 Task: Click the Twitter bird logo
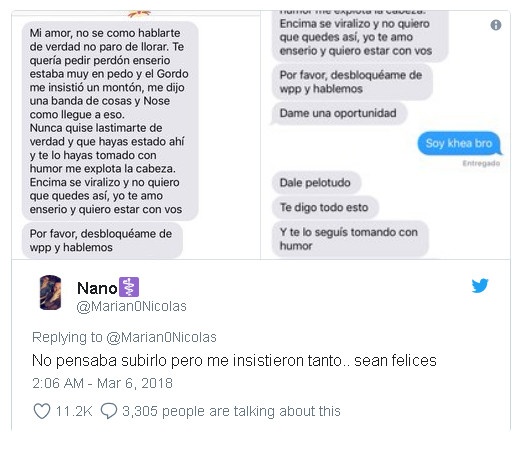click(480, 286)
